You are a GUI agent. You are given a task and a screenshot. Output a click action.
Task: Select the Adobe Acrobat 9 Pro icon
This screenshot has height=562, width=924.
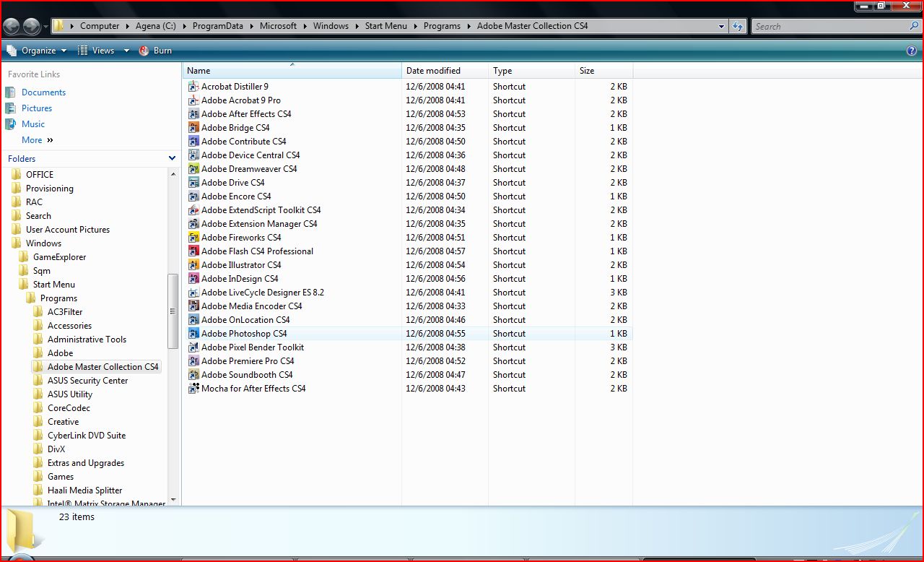pyautogui.click(x=193, y=100)
